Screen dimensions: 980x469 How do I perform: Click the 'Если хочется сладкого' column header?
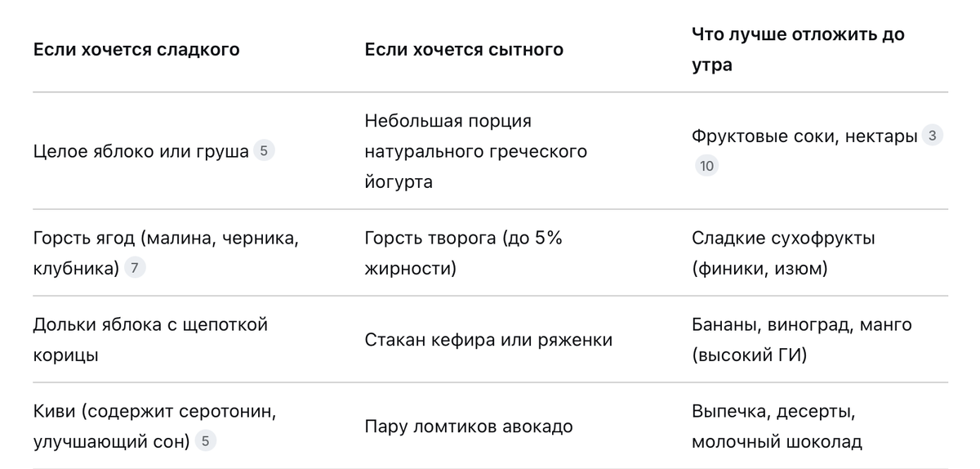click(136, 50)
